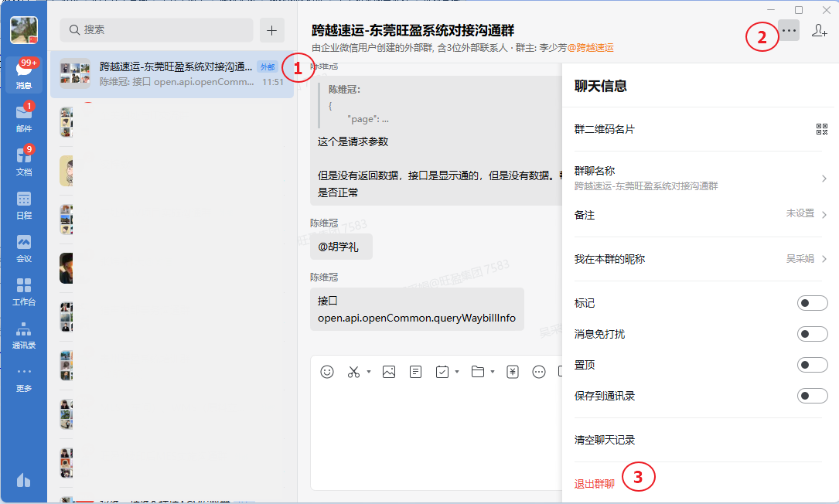Open the Contacts (通讯录) sidebar icon
839x504 pixels.
(23, 335)
